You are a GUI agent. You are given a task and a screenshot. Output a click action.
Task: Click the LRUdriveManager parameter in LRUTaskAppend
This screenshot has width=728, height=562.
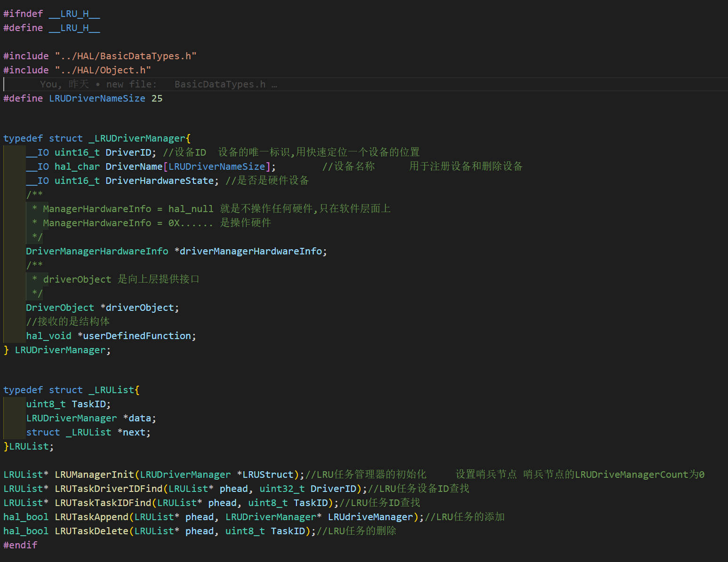(x=370, y=517)
